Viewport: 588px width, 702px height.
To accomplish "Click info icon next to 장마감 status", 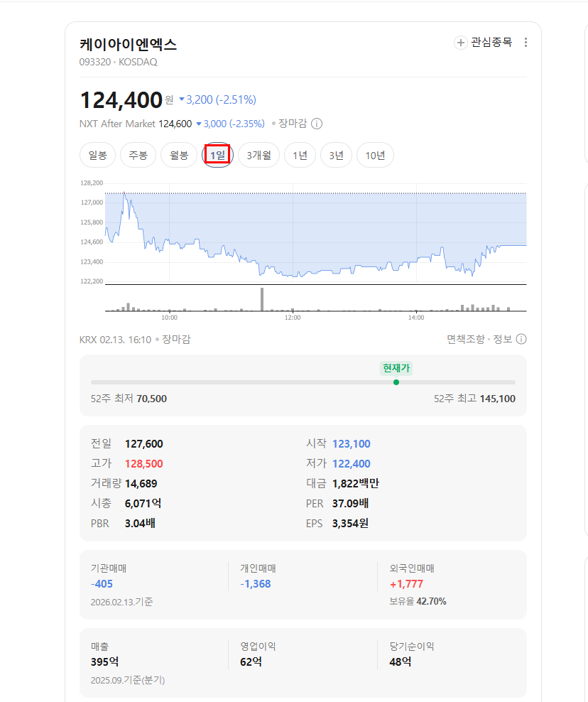I will tap(317, 124).
